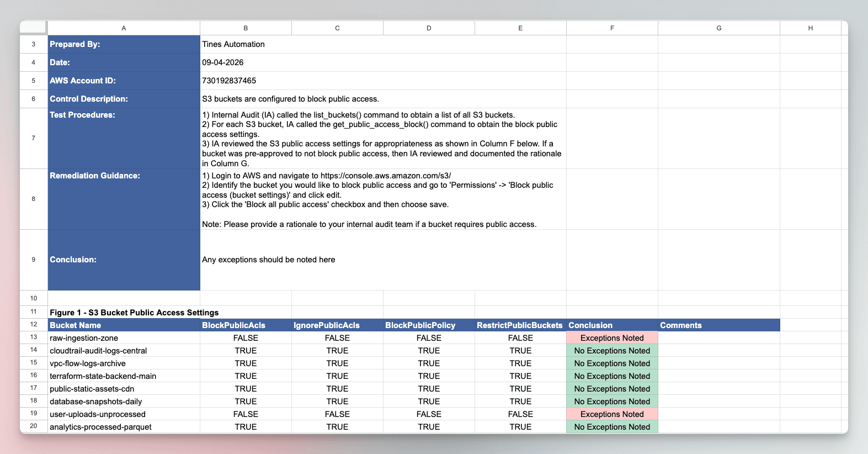Select 'Any exceptions should be noted here' cell

pos(383,260)
